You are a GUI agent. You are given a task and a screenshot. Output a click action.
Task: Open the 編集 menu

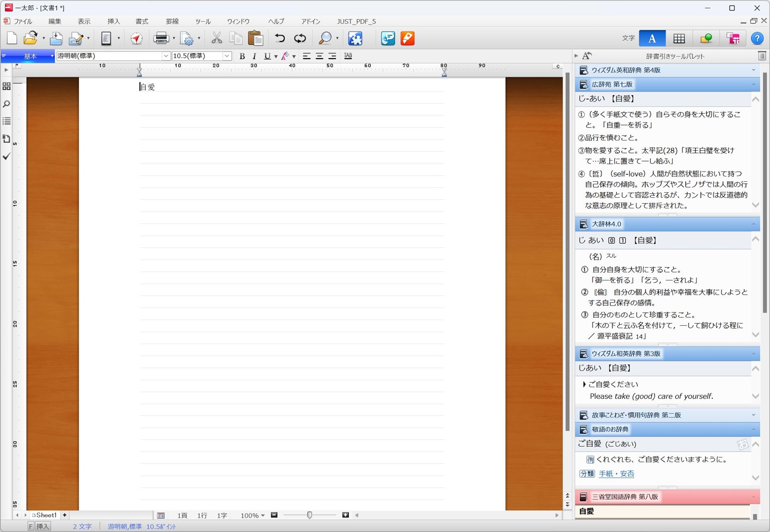tap(55, 21)
